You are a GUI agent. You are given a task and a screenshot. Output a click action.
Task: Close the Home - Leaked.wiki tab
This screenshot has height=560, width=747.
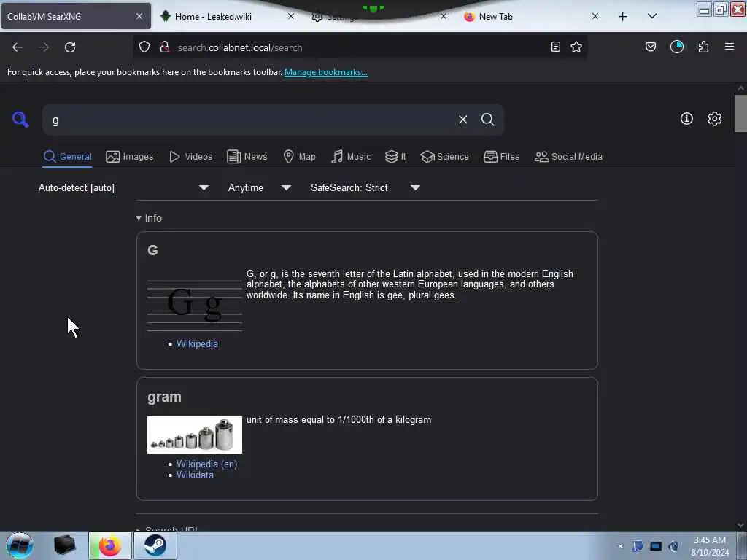tap(291, 16)
